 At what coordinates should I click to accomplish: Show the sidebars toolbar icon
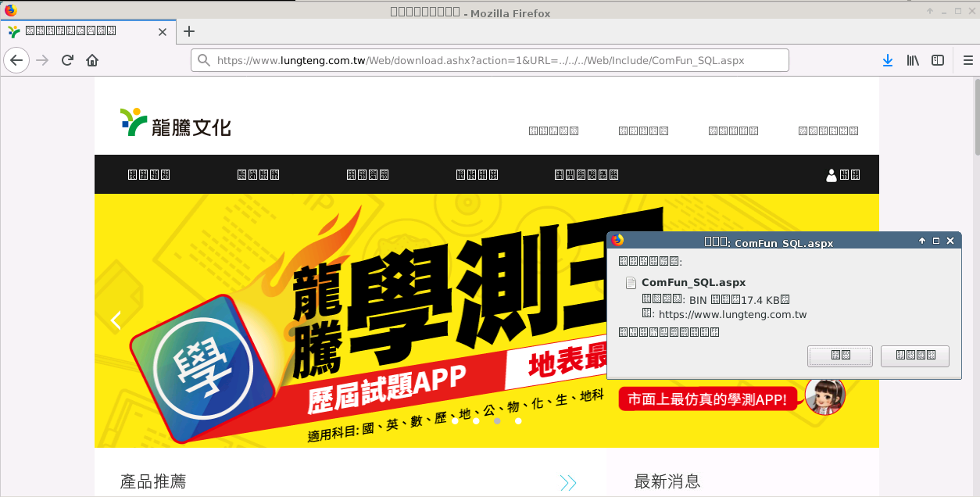click(x=938, y=60)
